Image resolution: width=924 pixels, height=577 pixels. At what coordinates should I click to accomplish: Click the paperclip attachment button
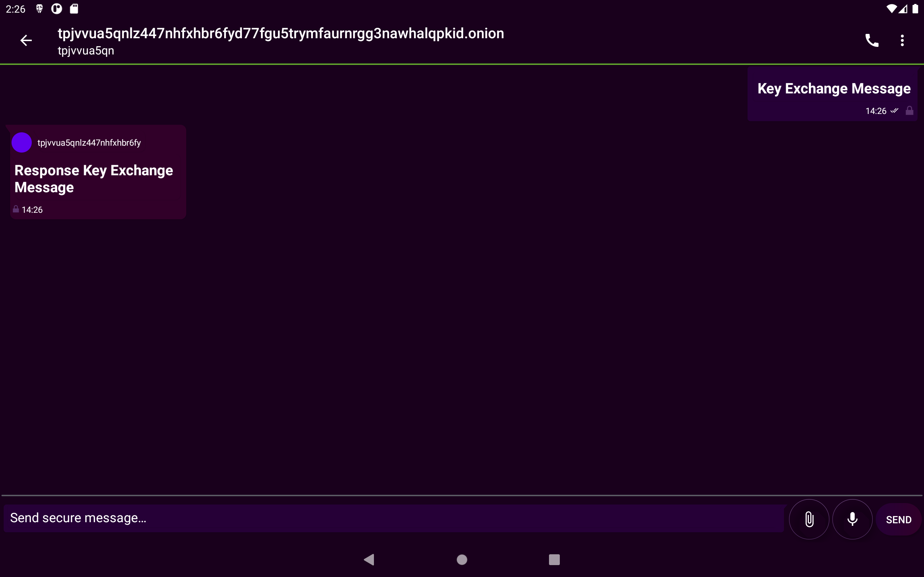tap(809, 519)
